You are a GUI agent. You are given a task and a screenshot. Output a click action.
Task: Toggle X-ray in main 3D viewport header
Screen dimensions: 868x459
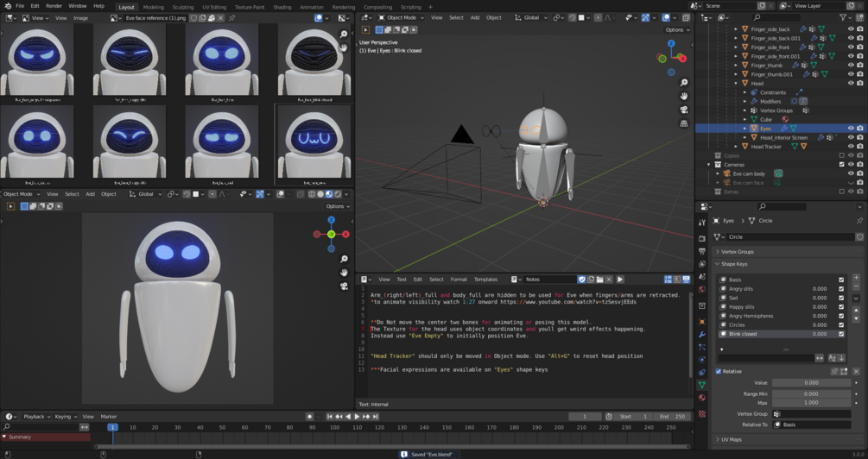pos(687,18)
